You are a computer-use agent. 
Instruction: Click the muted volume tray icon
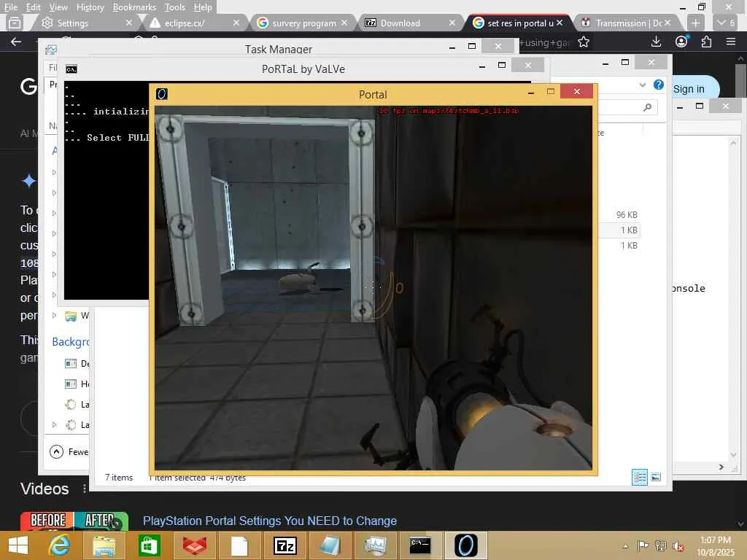coord(678,545)
